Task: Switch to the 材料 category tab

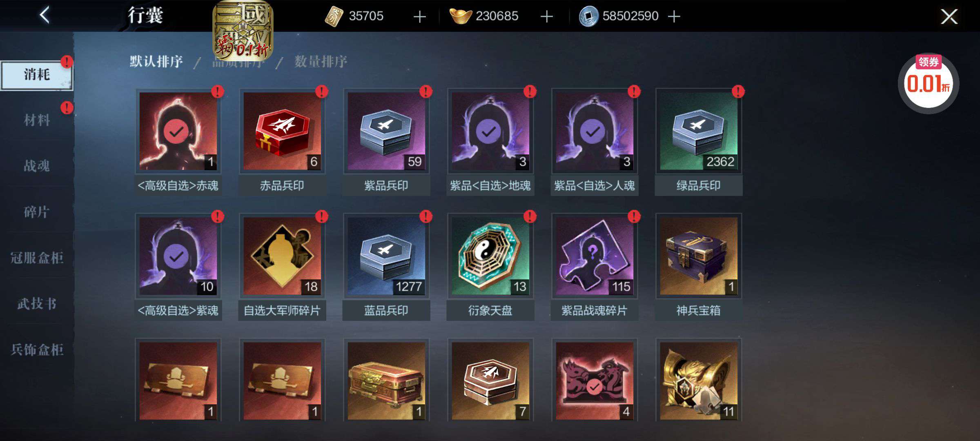Action: tap(37, 120)
